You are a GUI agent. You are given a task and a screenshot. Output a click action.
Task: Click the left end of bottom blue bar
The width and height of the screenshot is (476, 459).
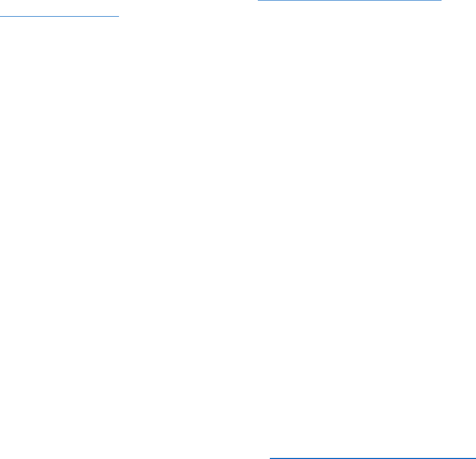[271, 458]
